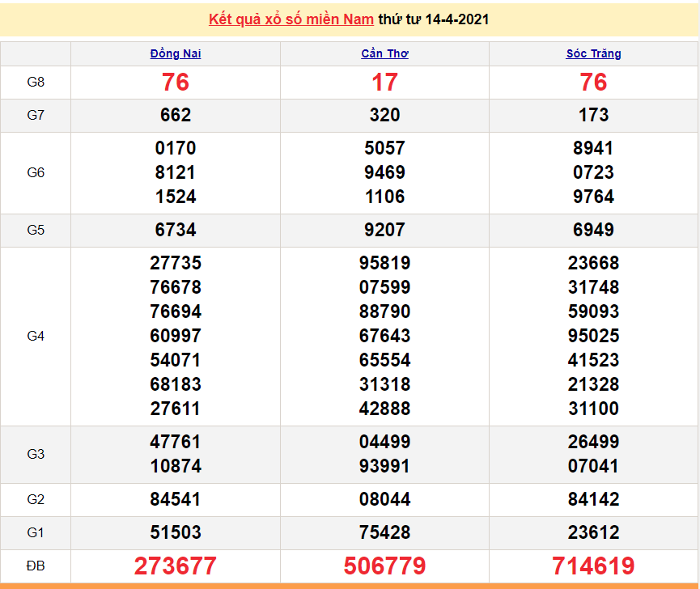Click Đồng Nai special prize number 273677
Image resolution: width=700 pixels, height=589 pixels.
tap(176, 566)
